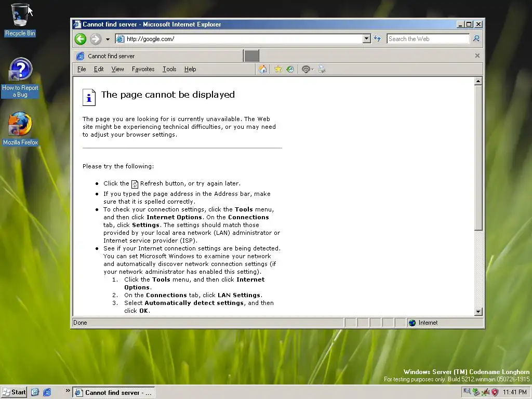This screenshot has width=532, height=399.
Task: Click the page icon in address bar
Action: 121,39
